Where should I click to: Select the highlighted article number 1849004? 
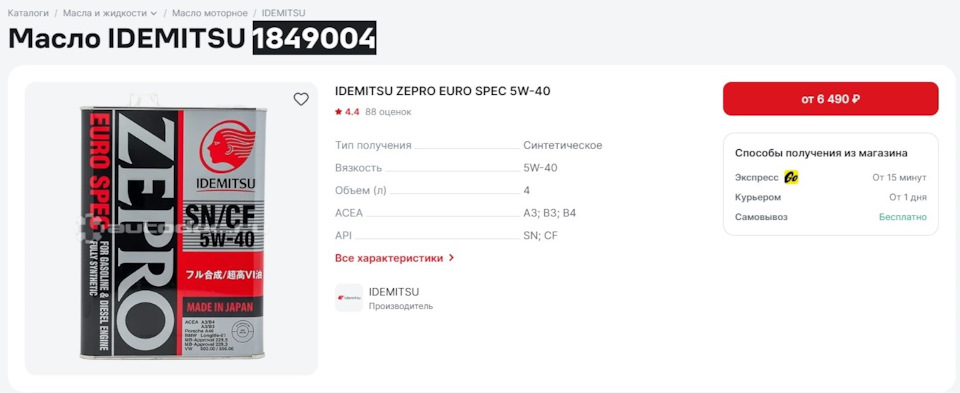point(314,38)
